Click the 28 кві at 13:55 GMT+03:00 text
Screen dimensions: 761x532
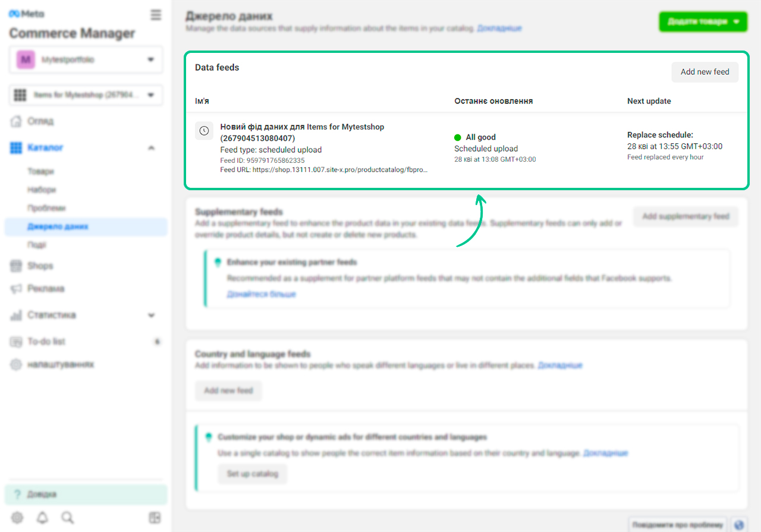(675, 146)
